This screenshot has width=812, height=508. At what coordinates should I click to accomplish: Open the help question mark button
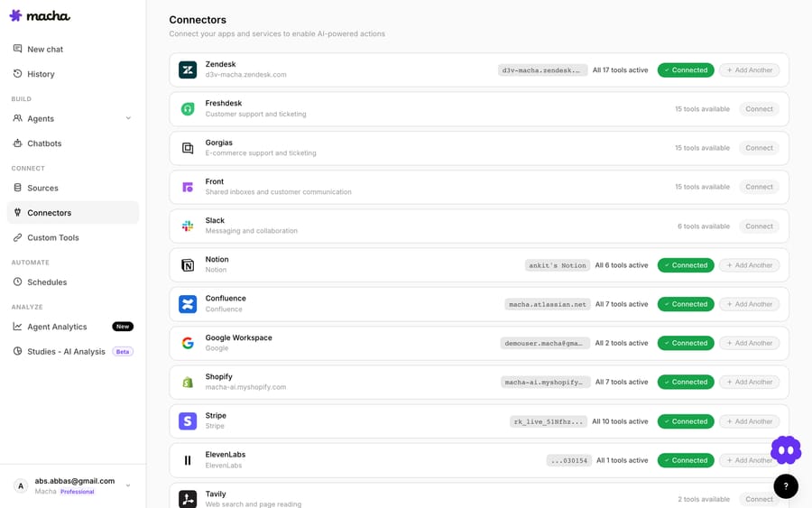[x=786, y=486]
